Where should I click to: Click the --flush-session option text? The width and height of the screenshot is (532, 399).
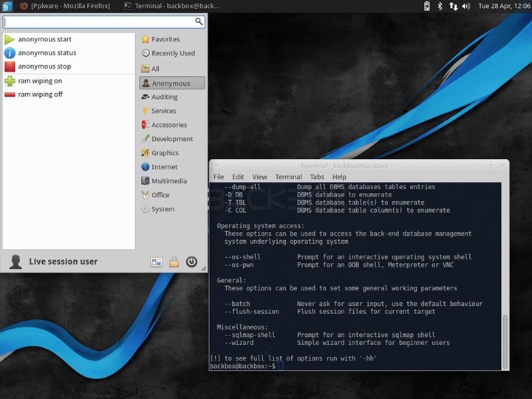252,312
